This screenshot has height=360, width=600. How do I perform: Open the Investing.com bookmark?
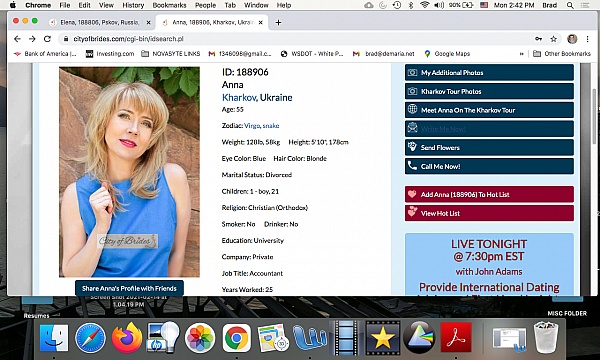(110, 54)
